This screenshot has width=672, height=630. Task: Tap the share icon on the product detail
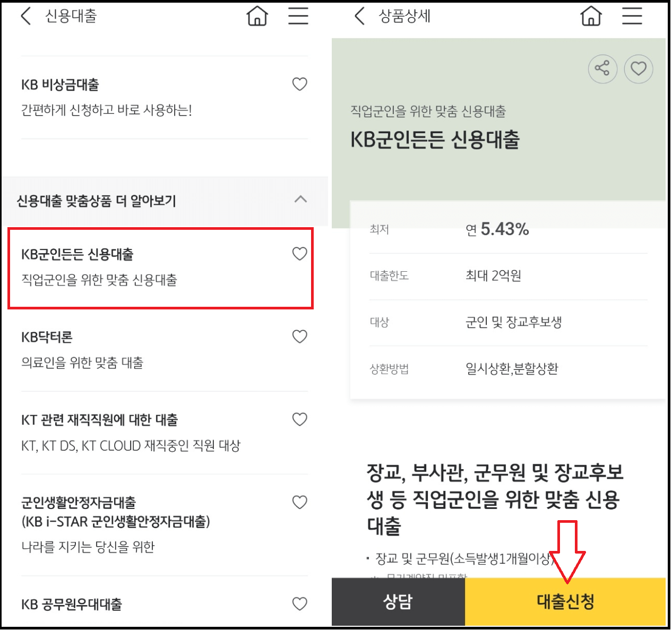[602, 68]
